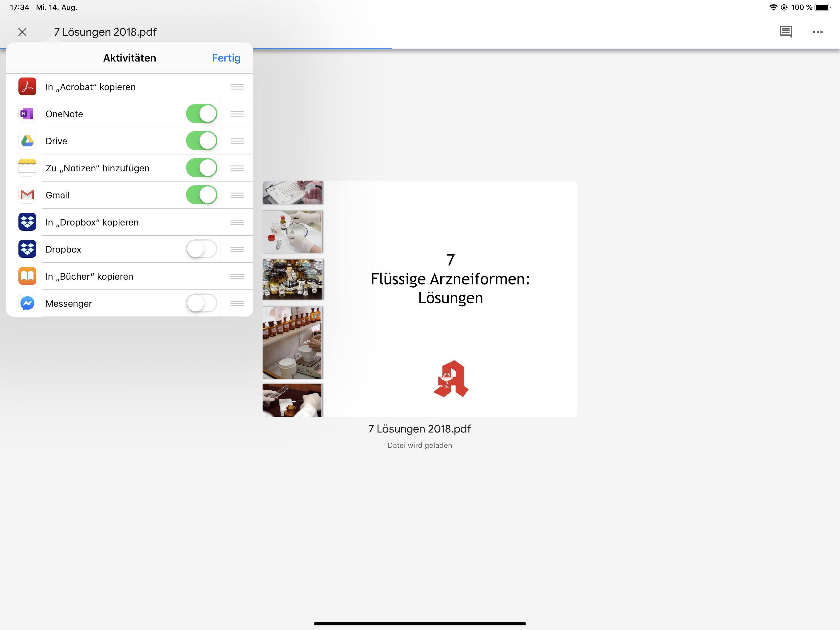
Task: Turn off the Drive switch
Action: coord(201,141)
